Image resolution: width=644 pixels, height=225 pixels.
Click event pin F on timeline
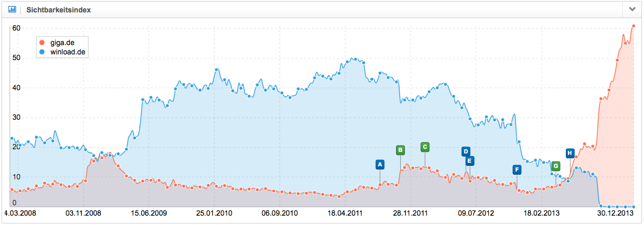517,170
